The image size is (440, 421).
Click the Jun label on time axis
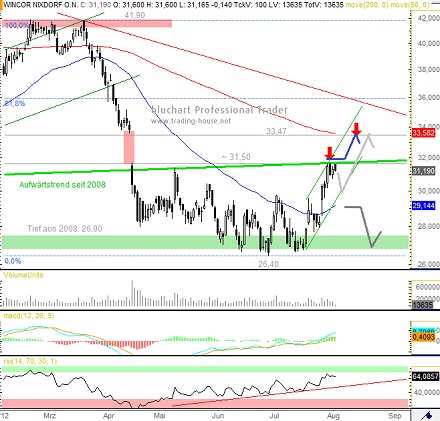click(218, 416)
